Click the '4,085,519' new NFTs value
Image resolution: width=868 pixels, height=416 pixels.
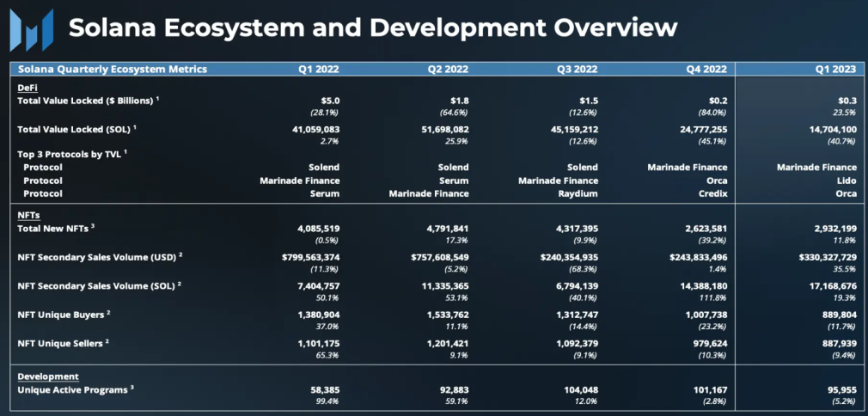pos(318,229)
